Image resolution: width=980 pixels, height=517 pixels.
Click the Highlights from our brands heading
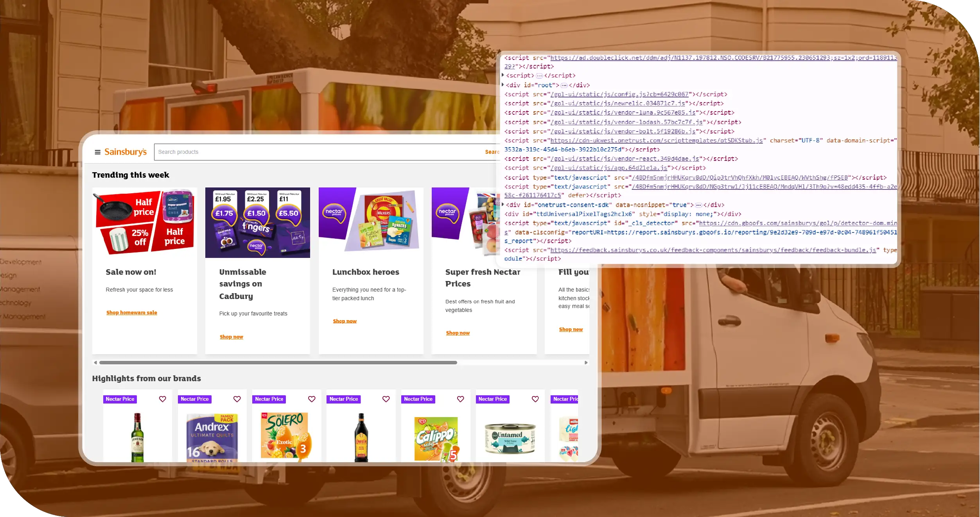coord(147,378)
